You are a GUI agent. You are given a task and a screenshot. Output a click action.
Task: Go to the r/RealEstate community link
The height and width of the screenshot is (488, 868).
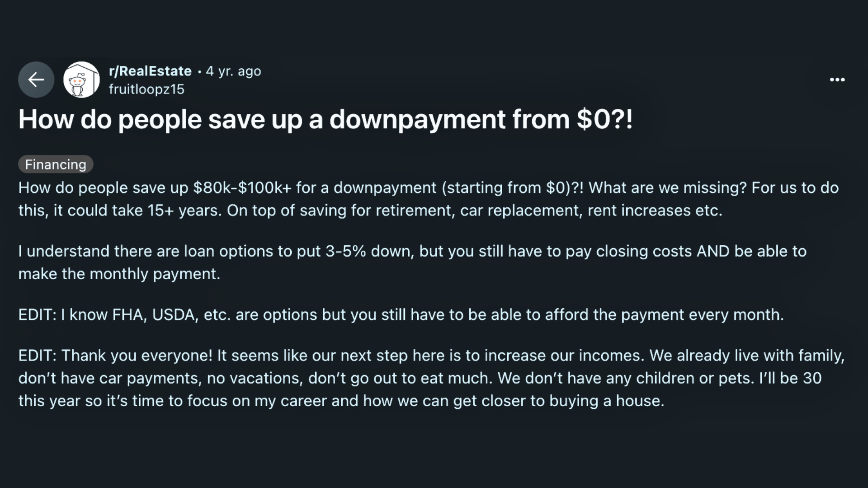pos(150,71)
